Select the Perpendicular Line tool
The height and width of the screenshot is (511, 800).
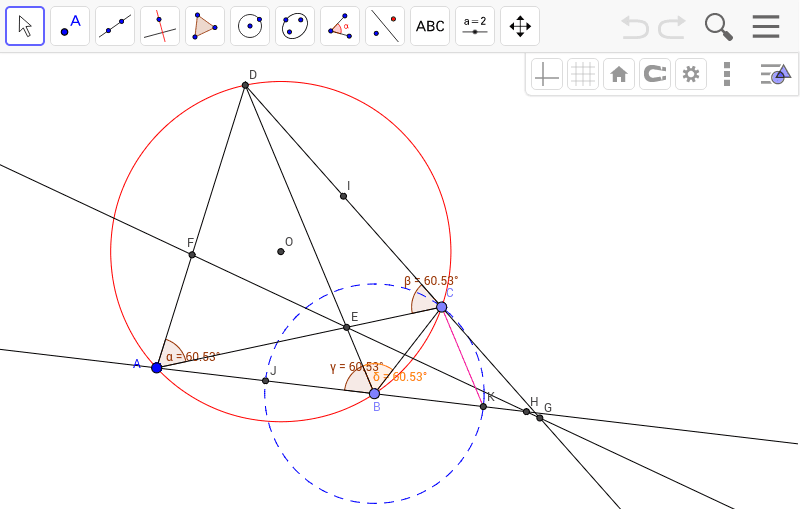160,26
